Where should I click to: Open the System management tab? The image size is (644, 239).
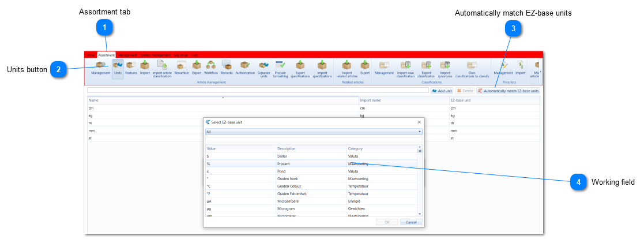155,55
